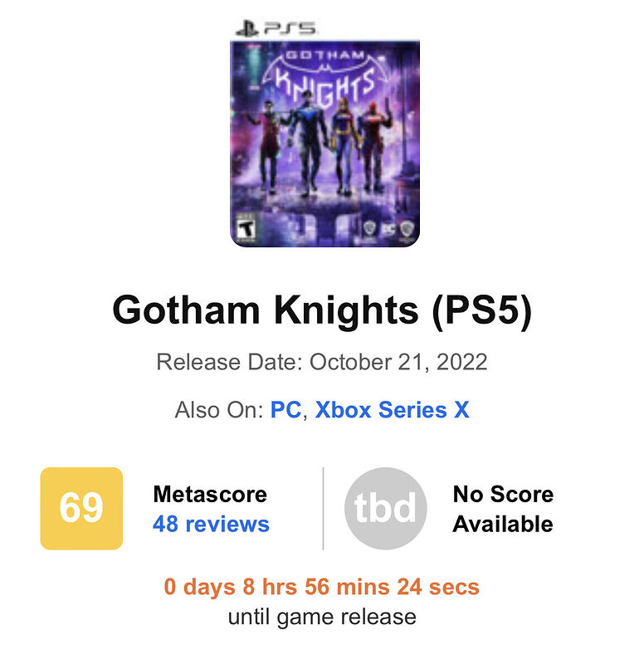
Task: Click the No Score Available text
Action: coord(503,509)
